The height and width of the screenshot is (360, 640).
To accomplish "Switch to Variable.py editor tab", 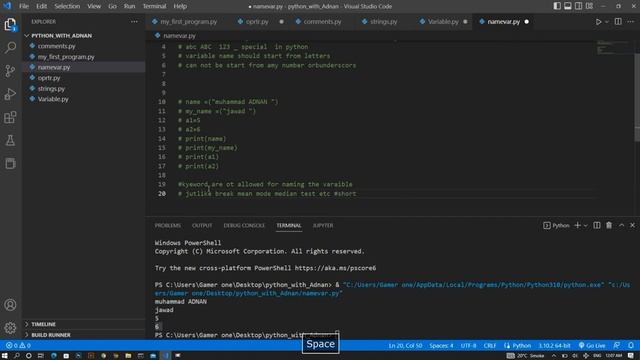I will [x=443, y=22].
